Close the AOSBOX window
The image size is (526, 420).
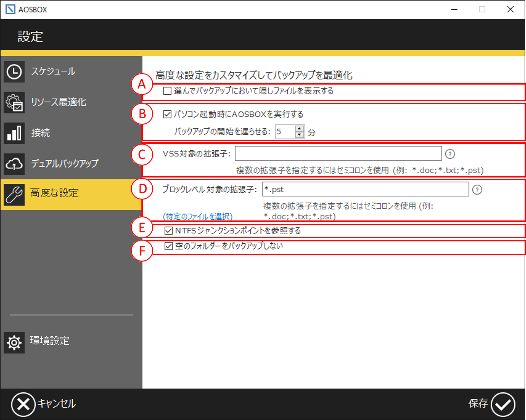(510, 9)
